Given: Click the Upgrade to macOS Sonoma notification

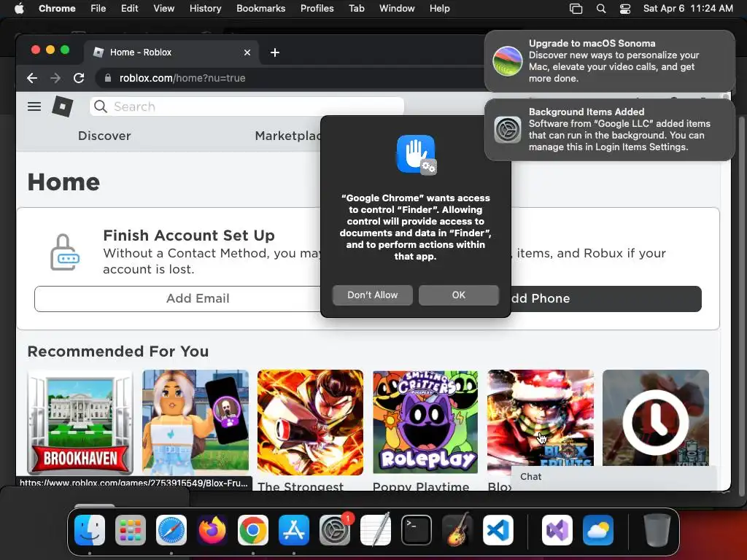Looking at the screenshot, I should click(x=609, y=61).
